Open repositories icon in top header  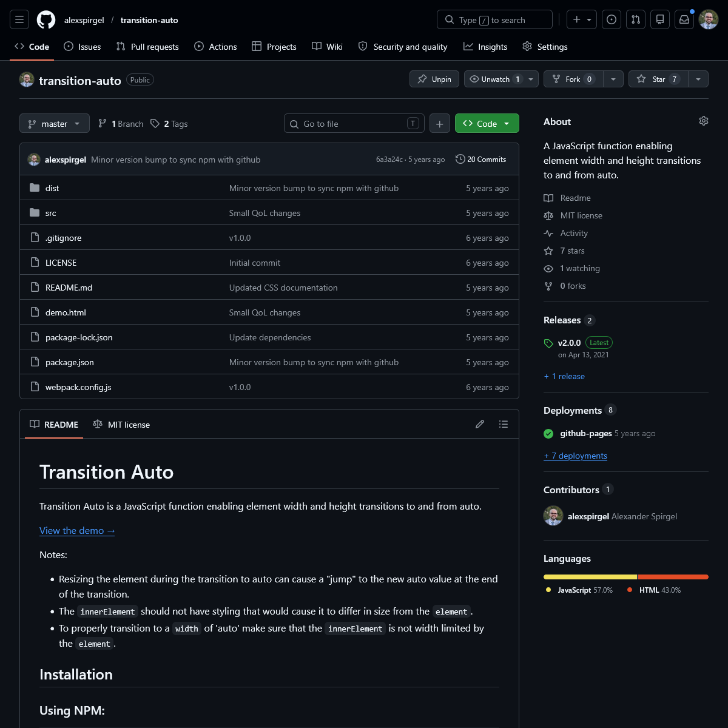coord(660,19)
